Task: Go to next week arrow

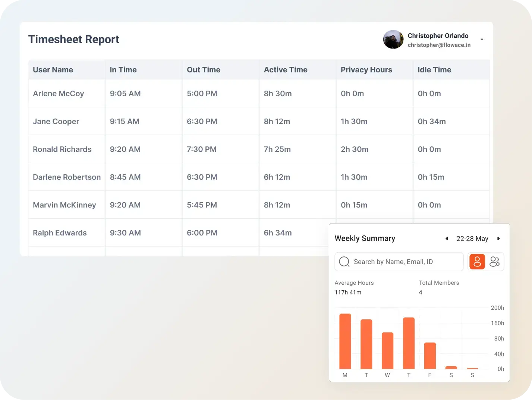Action: pos(498,239)
